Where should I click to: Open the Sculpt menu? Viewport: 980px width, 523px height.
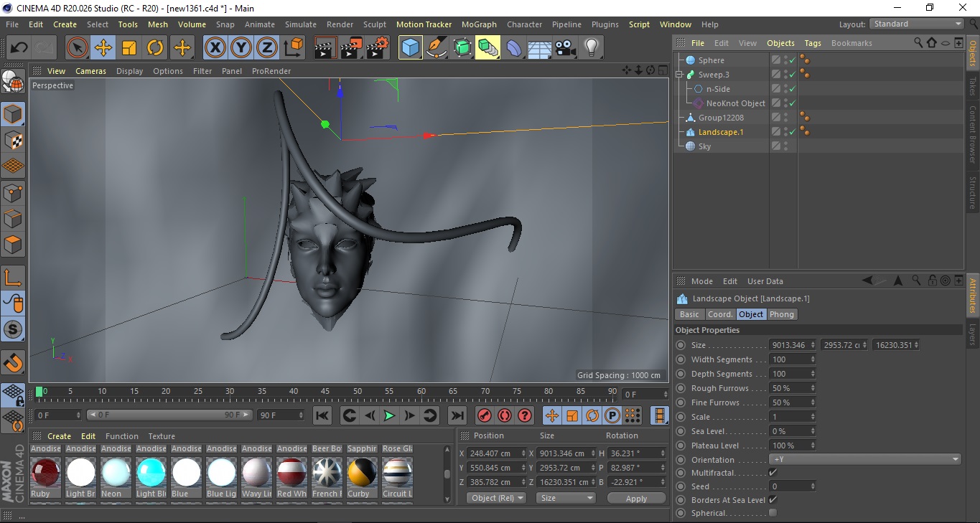tap(375, 24)
